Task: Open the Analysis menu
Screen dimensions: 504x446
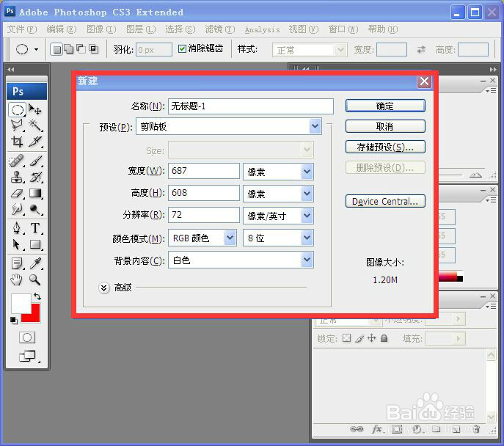Action: tap(262, 29)
